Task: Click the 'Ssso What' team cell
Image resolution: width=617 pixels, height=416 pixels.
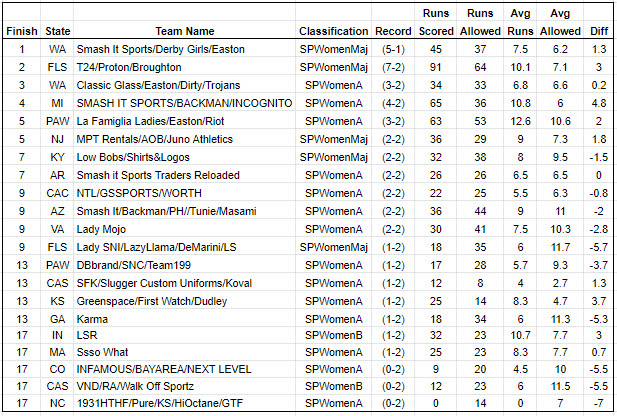Action: coord(102,352)
